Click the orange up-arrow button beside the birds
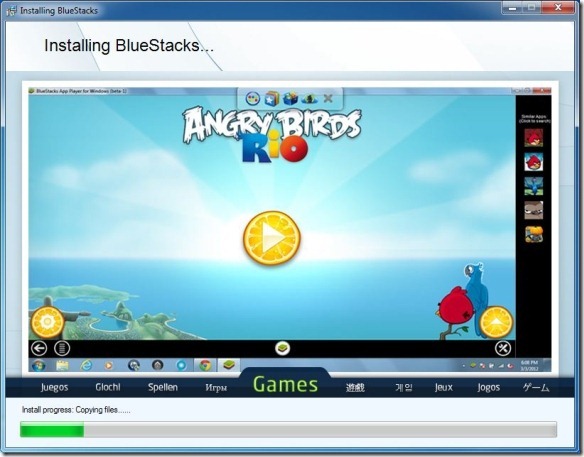The width and height of the screenshot is (584, 457). pos(496,322)
